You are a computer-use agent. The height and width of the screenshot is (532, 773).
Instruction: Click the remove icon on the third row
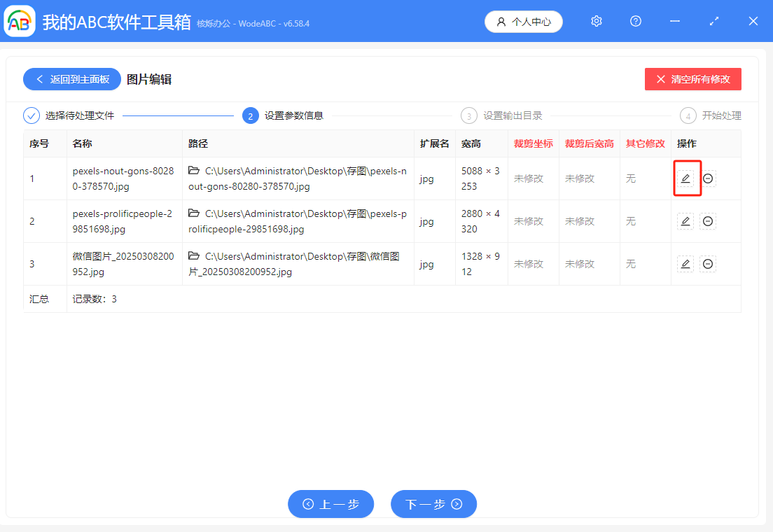(708, 264)
